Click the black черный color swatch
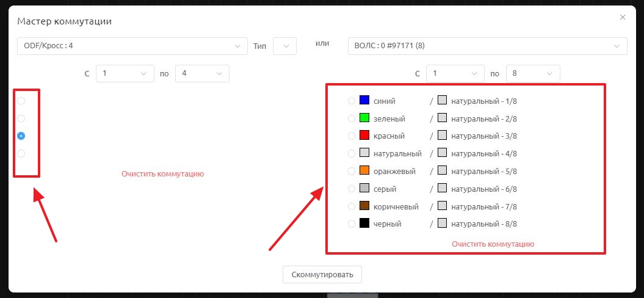Screen dimensions: 644x298 [364, 223]
